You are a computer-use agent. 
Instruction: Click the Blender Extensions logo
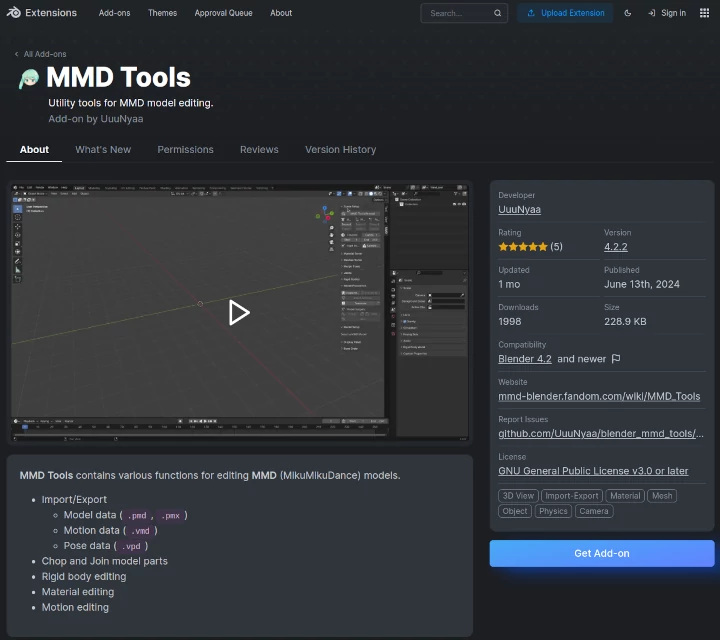pyautogui.click(x=41, y=13)
